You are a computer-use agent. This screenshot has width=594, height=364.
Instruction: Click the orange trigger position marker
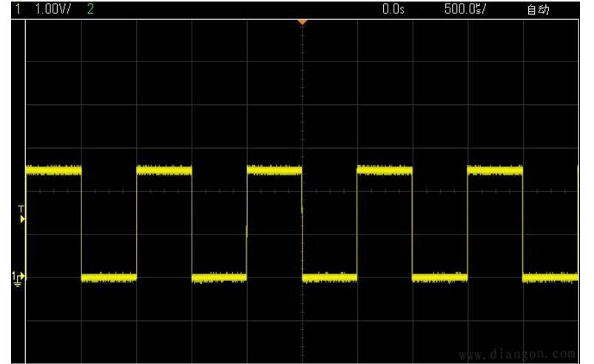(301, 22)
